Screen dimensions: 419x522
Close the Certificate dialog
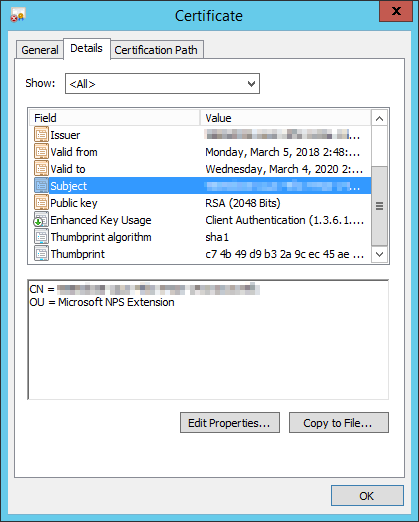coord(396,11)
